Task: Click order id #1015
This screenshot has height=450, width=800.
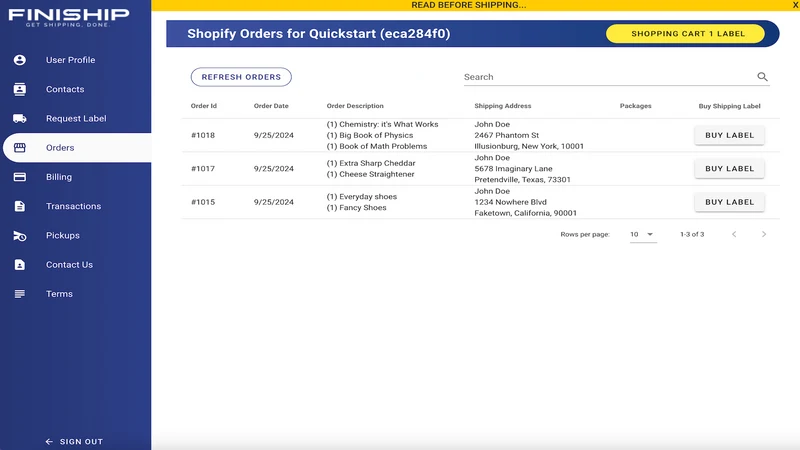Action: pos(203,202)
